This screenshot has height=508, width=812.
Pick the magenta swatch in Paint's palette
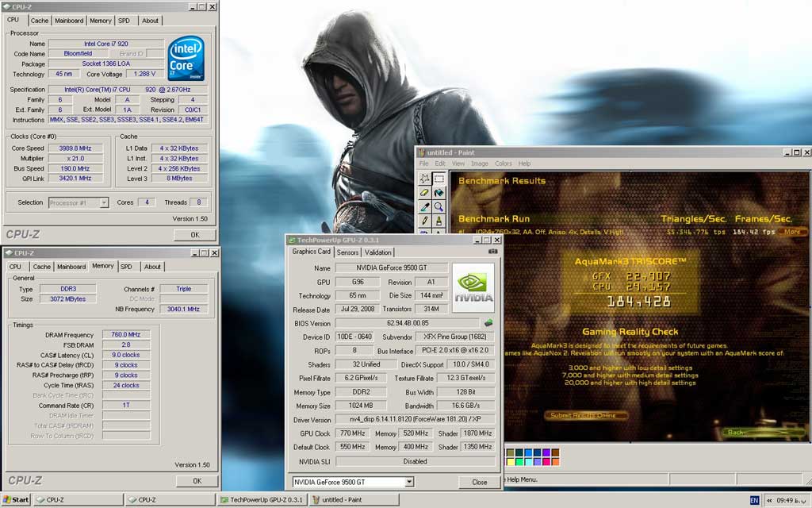pos(546,462)
